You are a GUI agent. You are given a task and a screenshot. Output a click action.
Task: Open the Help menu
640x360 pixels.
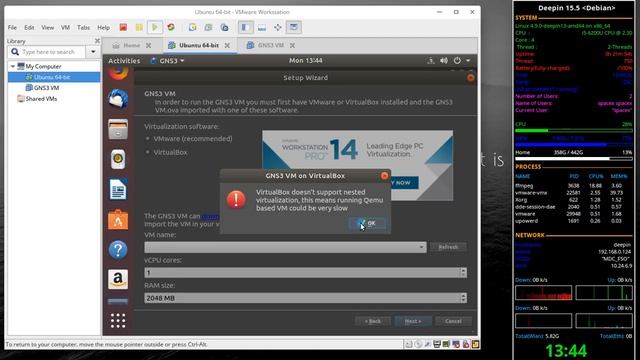[103, 27]
